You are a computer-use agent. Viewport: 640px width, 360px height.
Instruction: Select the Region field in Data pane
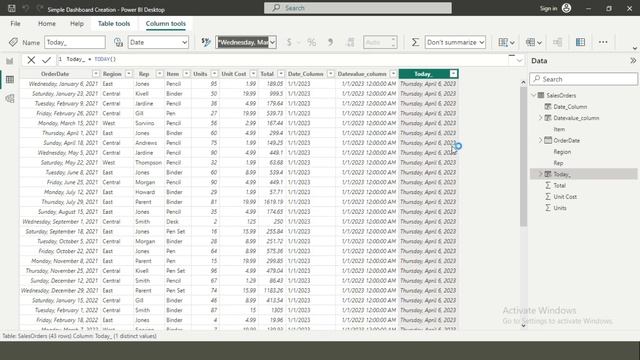pos(562,151)
